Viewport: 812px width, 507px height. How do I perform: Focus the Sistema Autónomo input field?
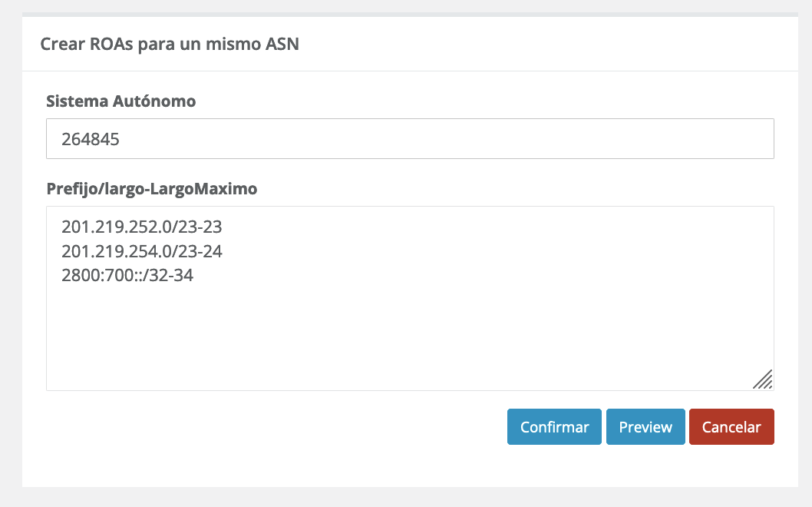410,139
